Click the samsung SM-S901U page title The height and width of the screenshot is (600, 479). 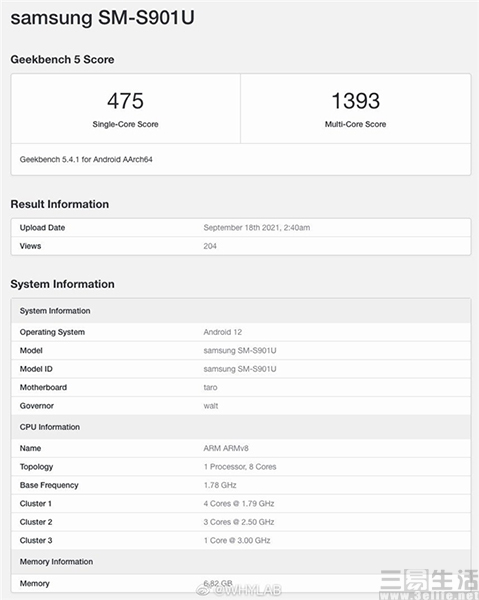point(102,18)
